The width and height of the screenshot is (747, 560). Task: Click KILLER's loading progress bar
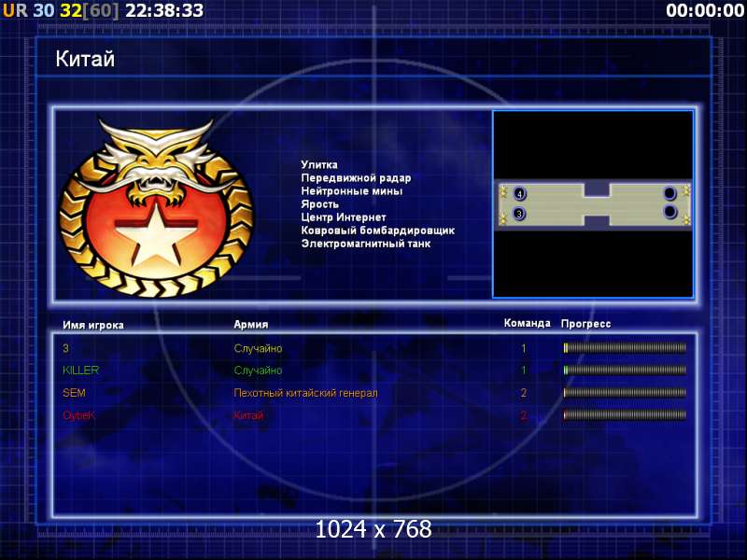point(625,370)
